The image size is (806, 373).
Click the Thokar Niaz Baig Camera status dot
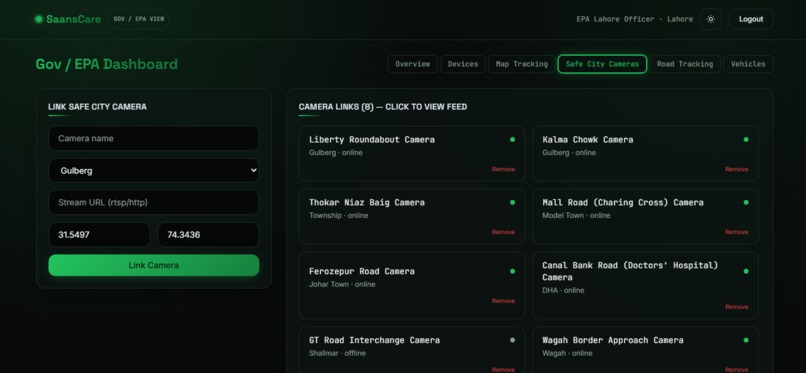pyautogui.click(x=512, y=202)
